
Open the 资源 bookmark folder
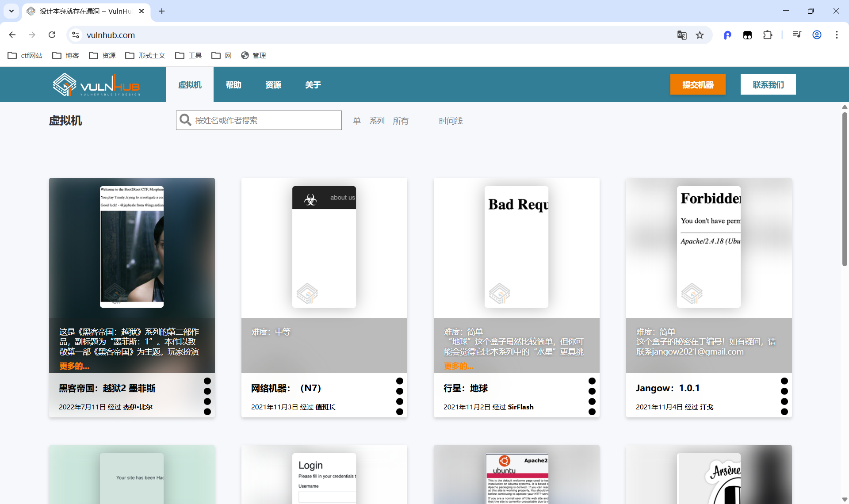(102, 55)
